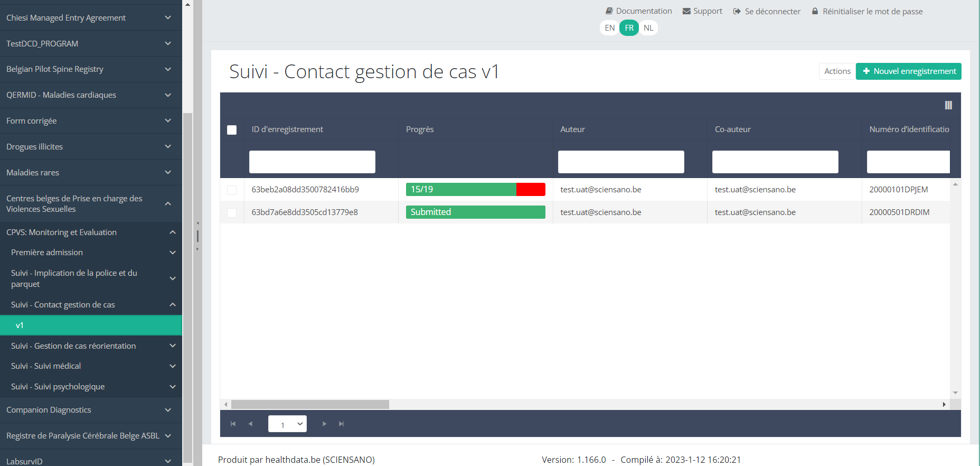980x466 pixels.
Task: Click the lock icon to reset password
Action: (x=815, y=11)
